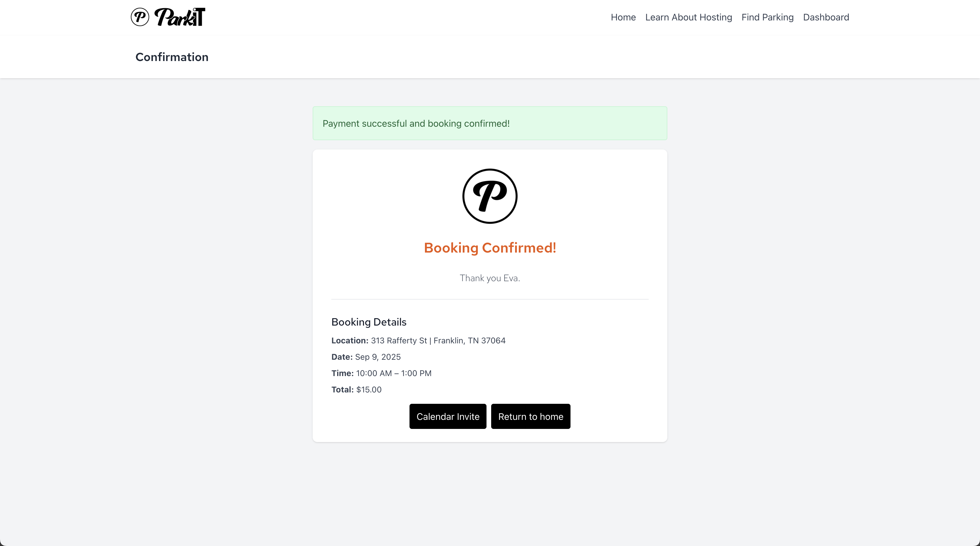980x546 pixels.
Task: Click the bold Location label
Action: [x=350, y=340]
